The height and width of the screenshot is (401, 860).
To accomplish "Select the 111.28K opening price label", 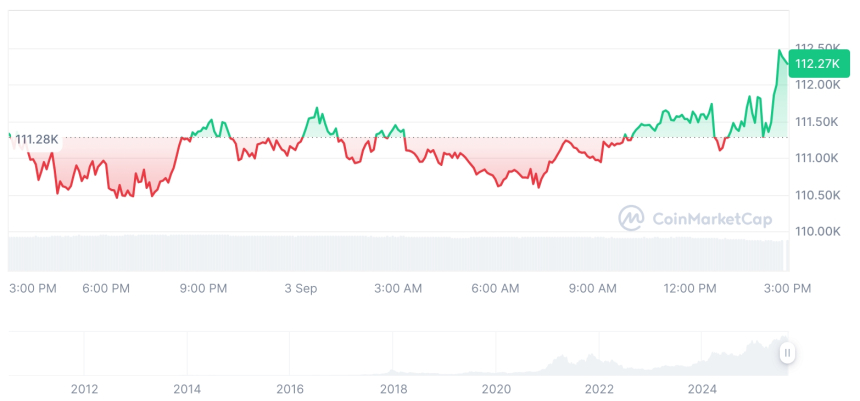I will click(x=37, y=139).
